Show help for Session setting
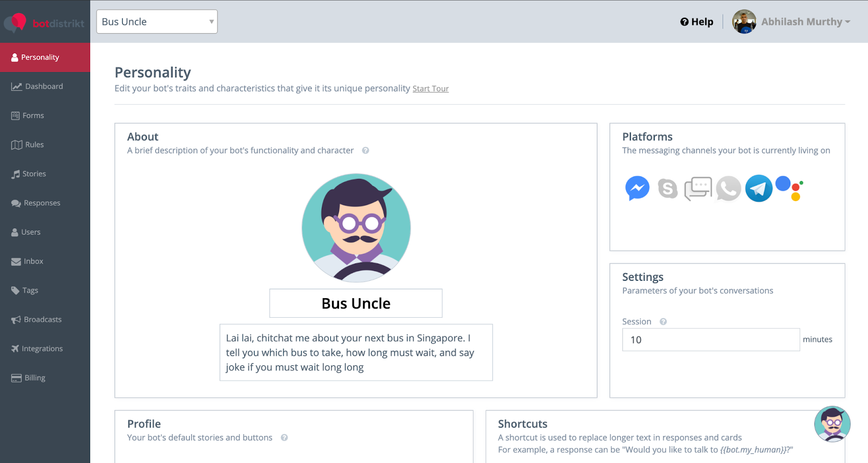Image resolution: width=868 pixels, height=463 pixels. click(x=663, y=322)
